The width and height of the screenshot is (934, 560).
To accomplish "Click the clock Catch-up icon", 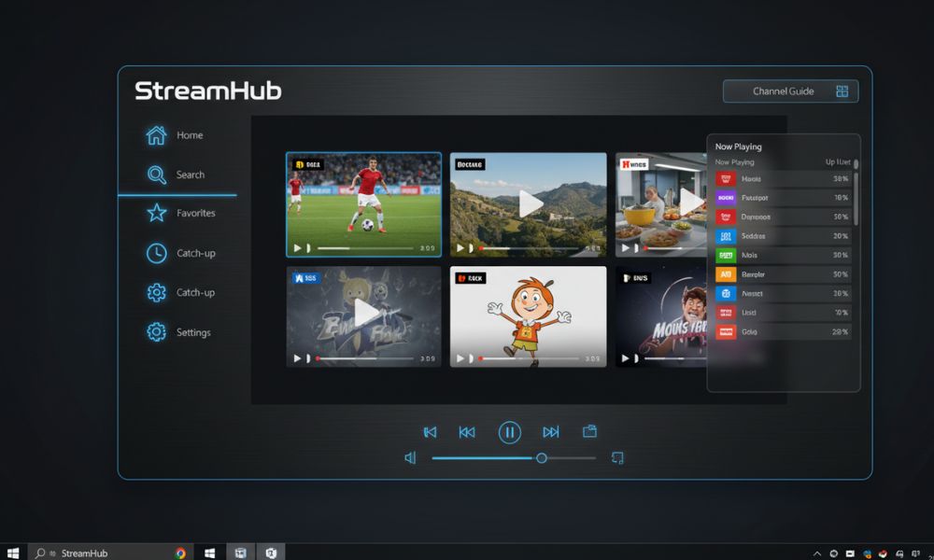I will coord(156,253).
